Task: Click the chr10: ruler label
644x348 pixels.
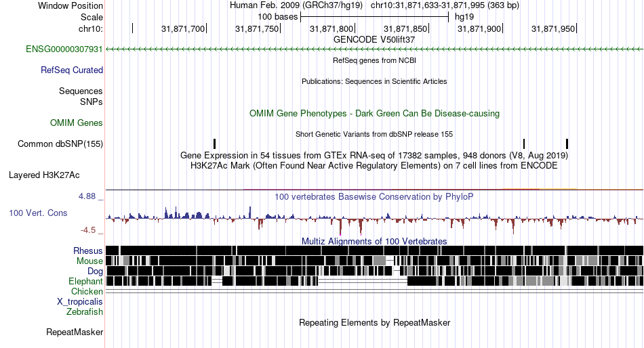Action: 91,28
